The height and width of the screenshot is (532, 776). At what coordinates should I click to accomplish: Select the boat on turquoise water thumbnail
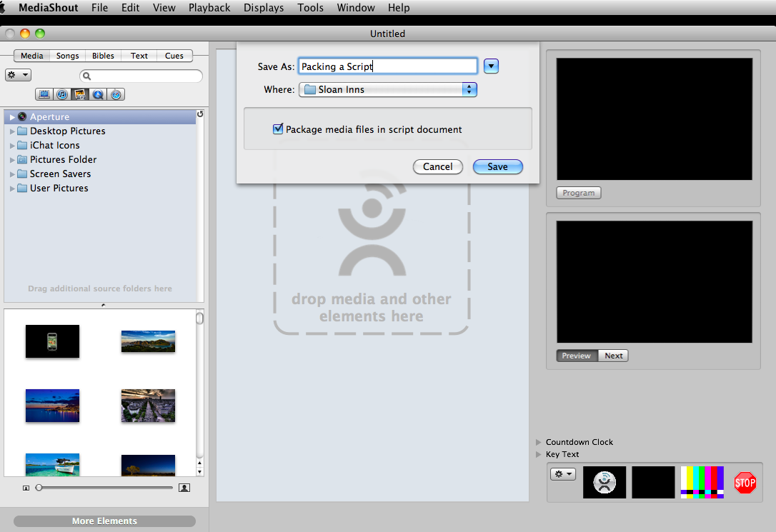click(52, 465)
